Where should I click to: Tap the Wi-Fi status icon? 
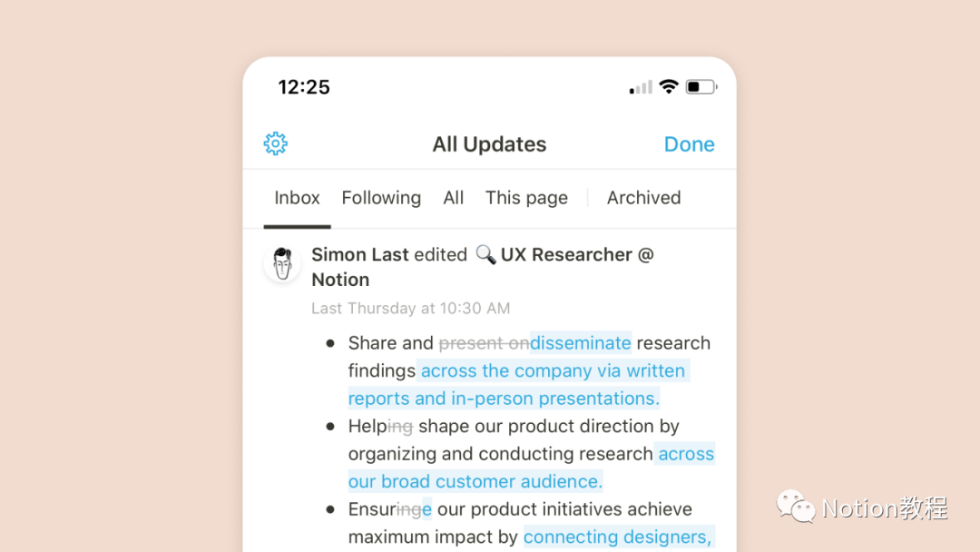[x=669, y=87]
